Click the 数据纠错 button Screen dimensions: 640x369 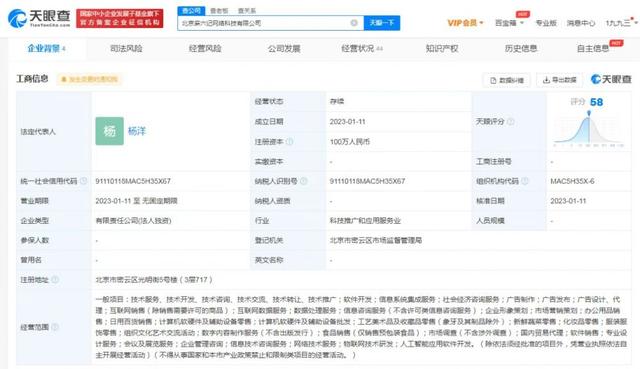click(x=507, y=80)
